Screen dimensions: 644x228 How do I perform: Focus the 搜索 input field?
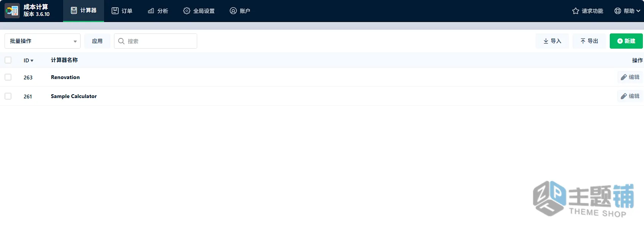[x=155, y=41]
